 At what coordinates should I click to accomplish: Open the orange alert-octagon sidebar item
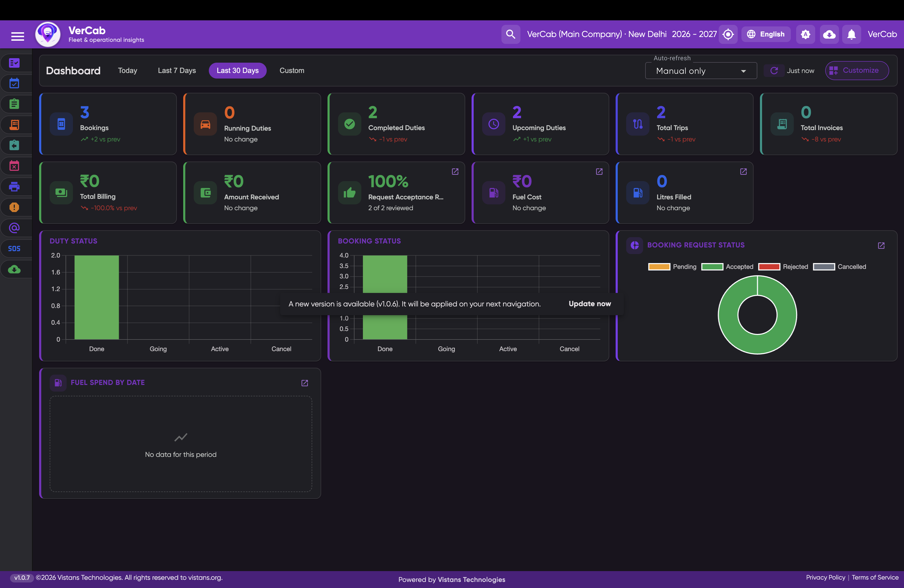pos(15,207)
